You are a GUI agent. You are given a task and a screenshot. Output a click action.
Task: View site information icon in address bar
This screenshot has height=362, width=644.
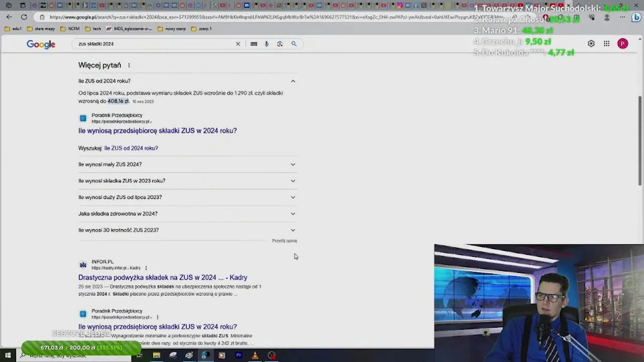(42, 17)
